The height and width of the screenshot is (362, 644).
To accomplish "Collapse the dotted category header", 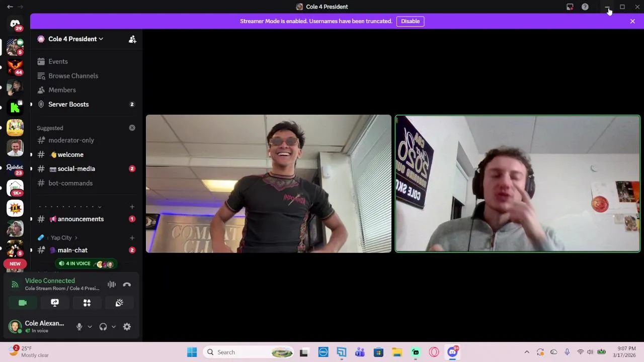I will [x=70, y=207].
